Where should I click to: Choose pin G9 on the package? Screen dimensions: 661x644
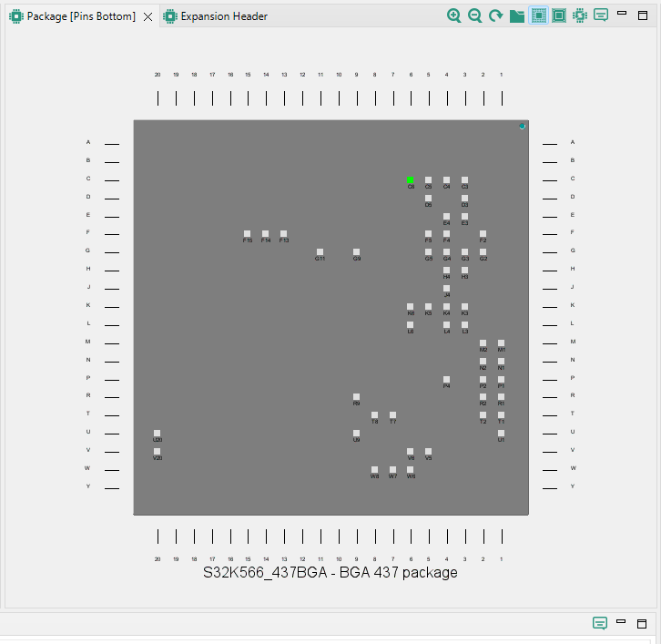pyautogui.click(x=356, y=251)
